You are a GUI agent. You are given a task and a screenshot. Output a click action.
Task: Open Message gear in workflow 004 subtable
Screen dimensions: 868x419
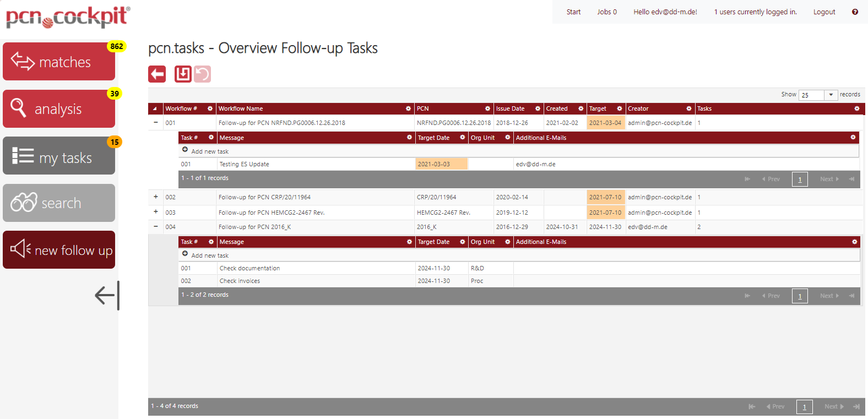click(409, 241)
